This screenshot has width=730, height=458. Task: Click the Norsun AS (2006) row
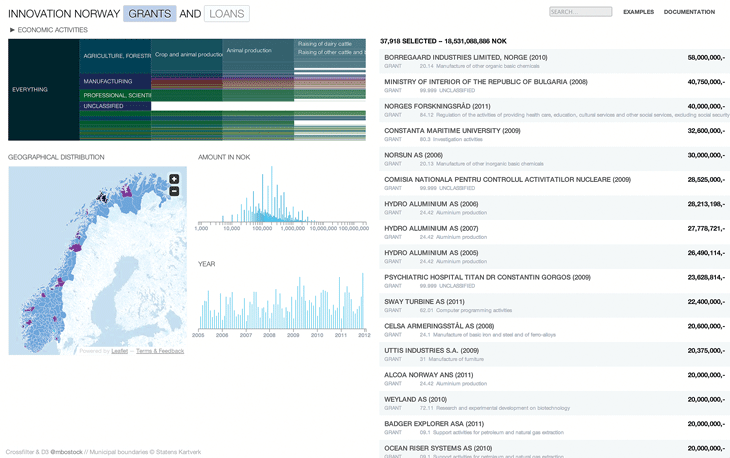tap(554, 159)
